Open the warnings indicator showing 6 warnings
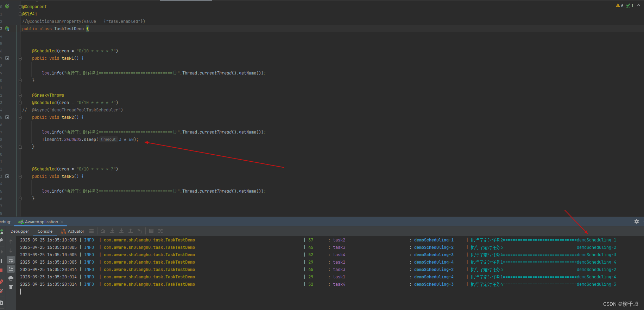 click(619, 5)
